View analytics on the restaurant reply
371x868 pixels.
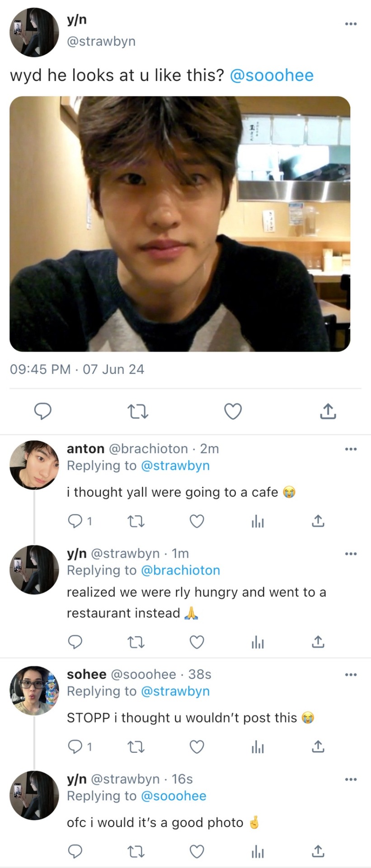pyautogui.click(x=258, y=642)
